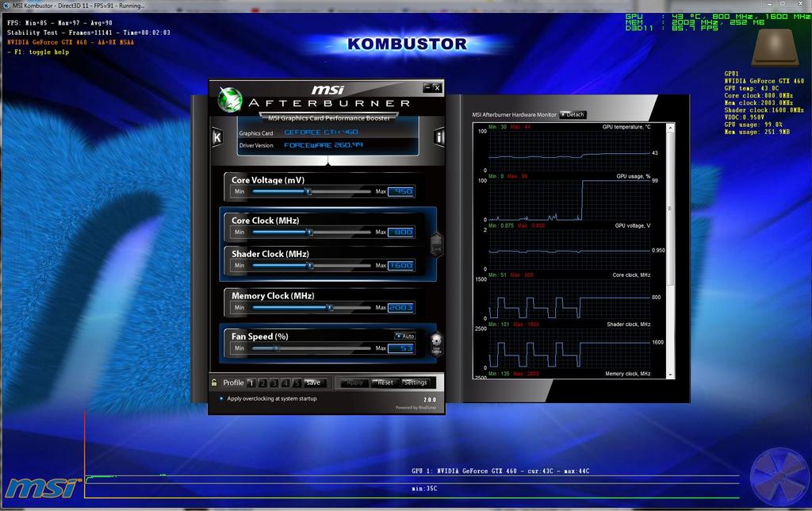Click the Fan Speed value field showing 53
The width and height of the screenshot is (812, 511).
point(400,348)
